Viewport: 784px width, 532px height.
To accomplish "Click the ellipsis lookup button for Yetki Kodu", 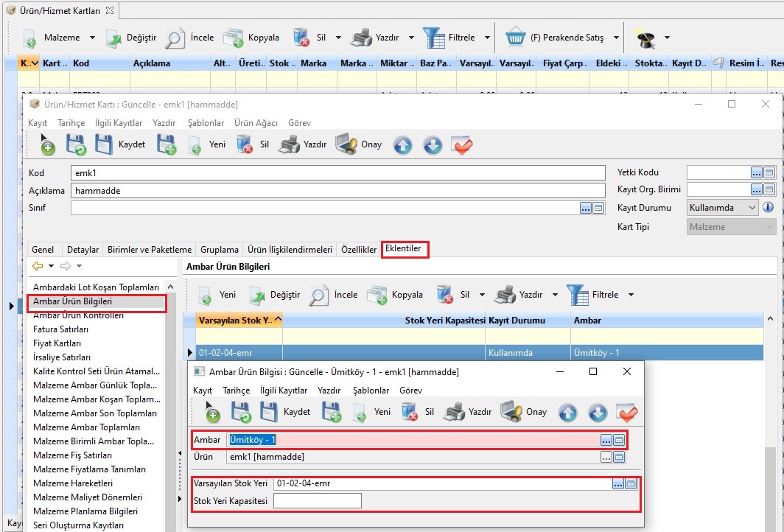I will click(x=757, y=173).
